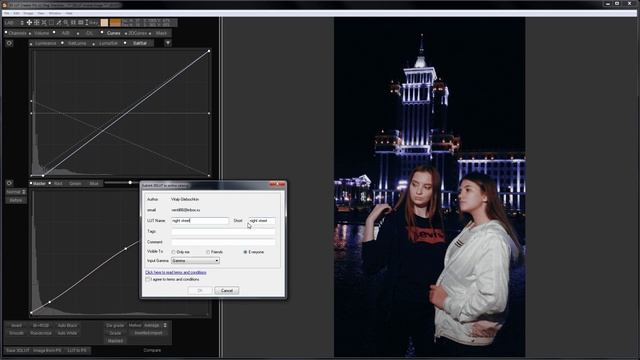Check I agree to terms and conditions
Screen dimensions: 640x360
(148, 280)
